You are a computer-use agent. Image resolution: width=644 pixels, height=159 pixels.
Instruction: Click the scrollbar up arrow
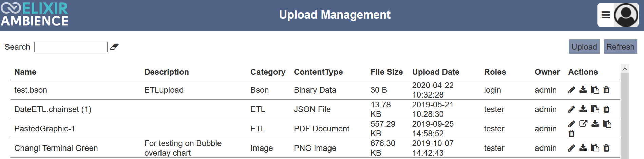(x=625, y=69)
